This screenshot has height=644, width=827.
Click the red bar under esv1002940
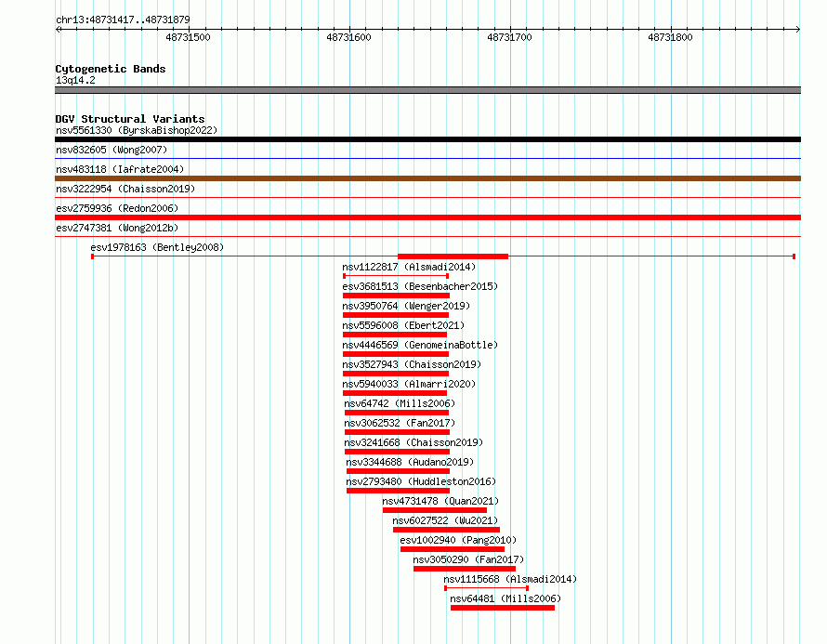(x=453, y=549)
